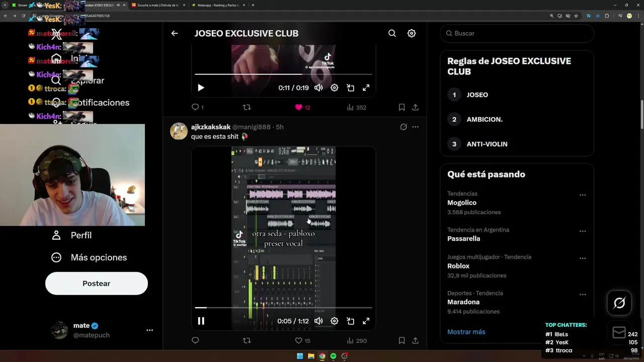The width and height of the screenshot is (644, 362).
Task: Repost the video post that has 12 likes
Action: (247, 107)
